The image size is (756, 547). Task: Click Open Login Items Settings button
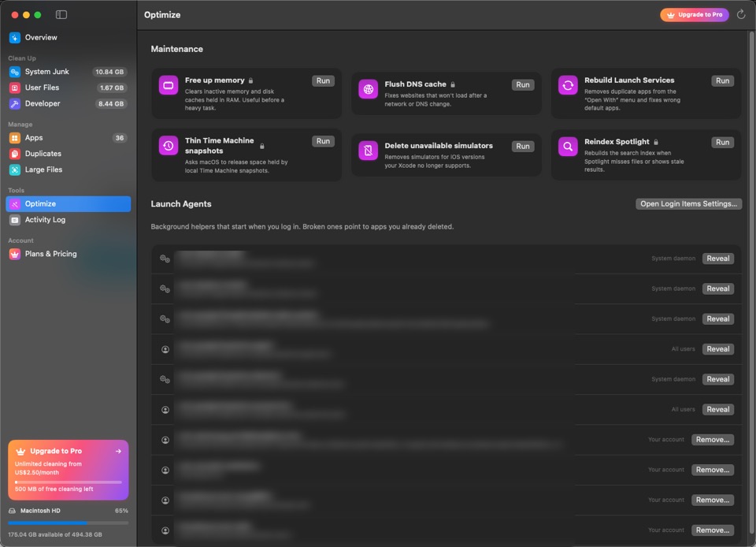[688, 203]
